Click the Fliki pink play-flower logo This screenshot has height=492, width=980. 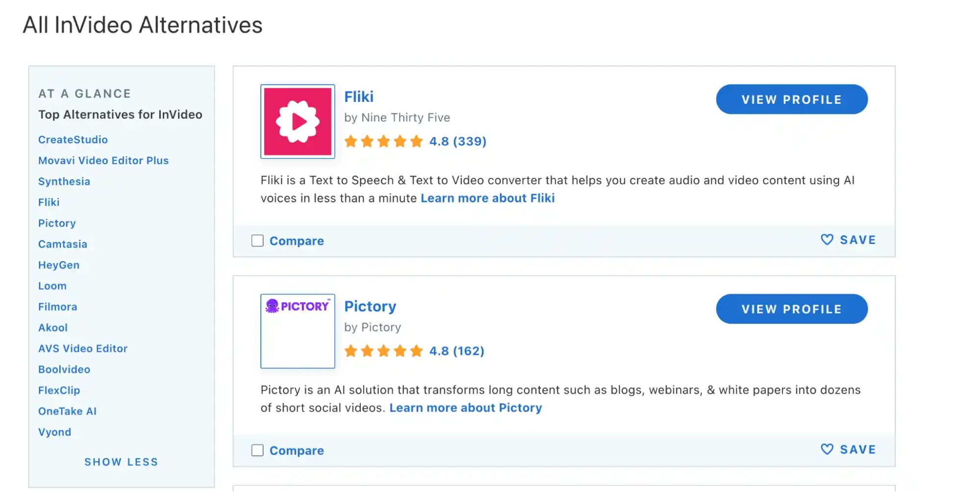pos(297,122)
